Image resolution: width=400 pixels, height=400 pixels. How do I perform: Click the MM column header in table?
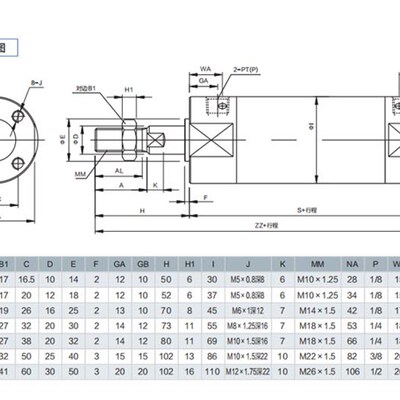pos(317,264)
